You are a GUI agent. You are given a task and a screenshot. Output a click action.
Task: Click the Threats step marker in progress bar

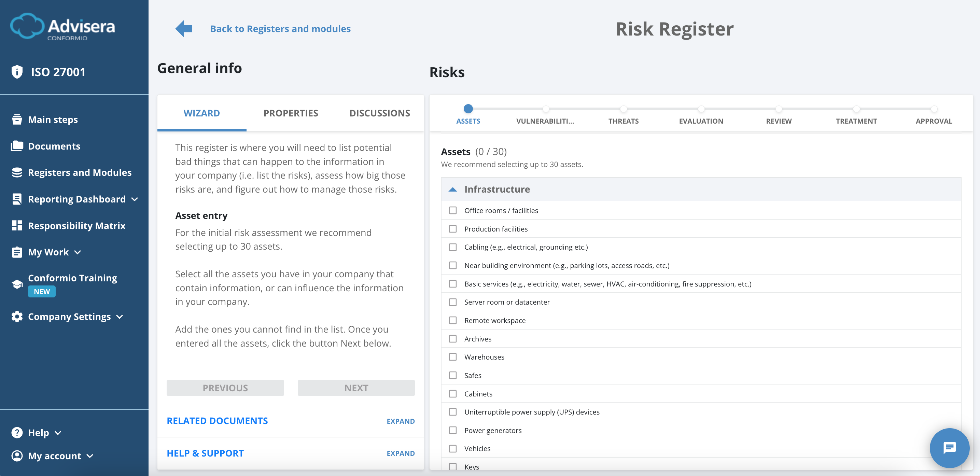[623, 109]
